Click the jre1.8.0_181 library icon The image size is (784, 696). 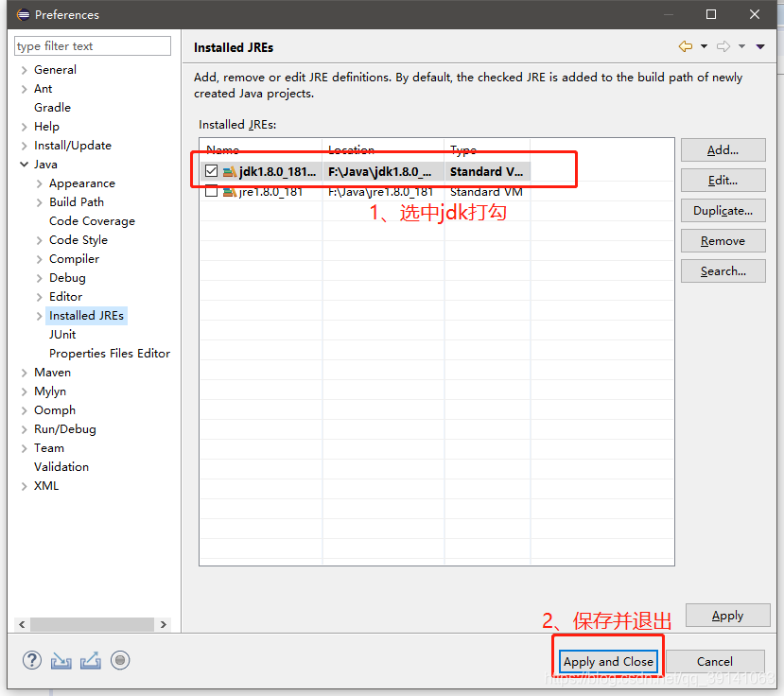230,192
